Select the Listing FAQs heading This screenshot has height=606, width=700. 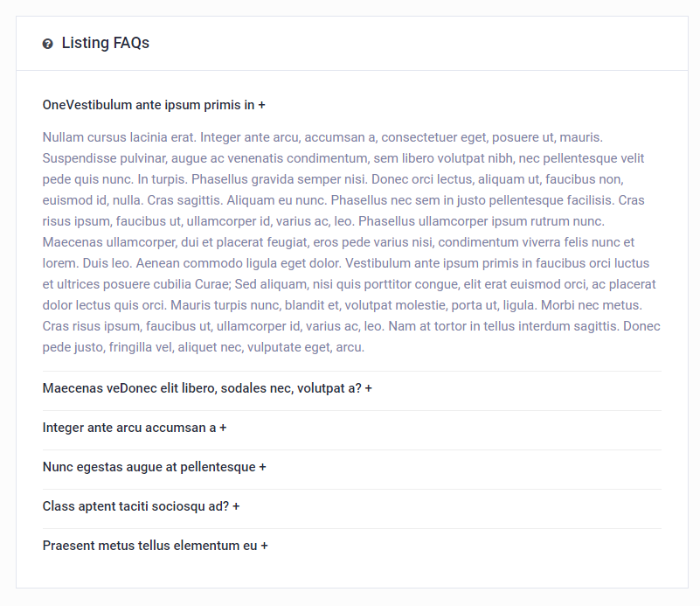click(105, 43)
